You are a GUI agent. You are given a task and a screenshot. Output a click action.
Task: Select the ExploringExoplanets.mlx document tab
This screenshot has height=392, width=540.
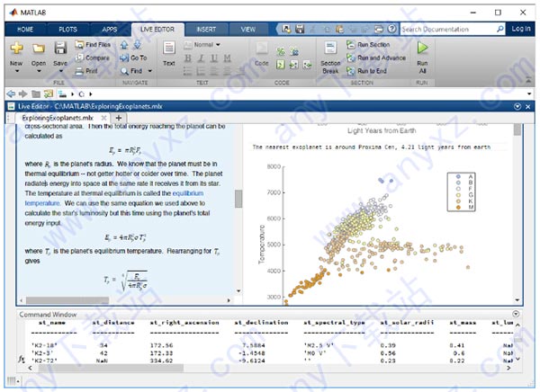click(58, 118)
